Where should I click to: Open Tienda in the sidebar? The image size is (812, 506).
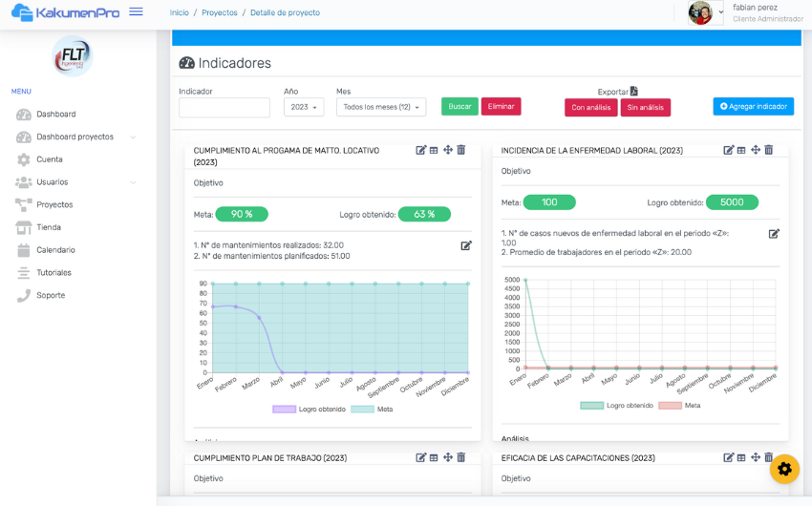49,227
